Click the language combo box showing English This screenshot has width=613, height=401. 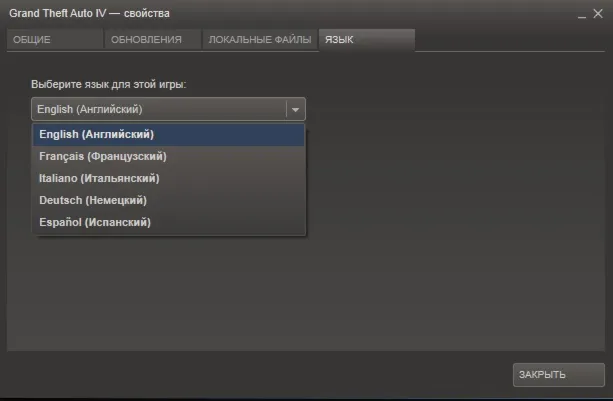point(168,109)
